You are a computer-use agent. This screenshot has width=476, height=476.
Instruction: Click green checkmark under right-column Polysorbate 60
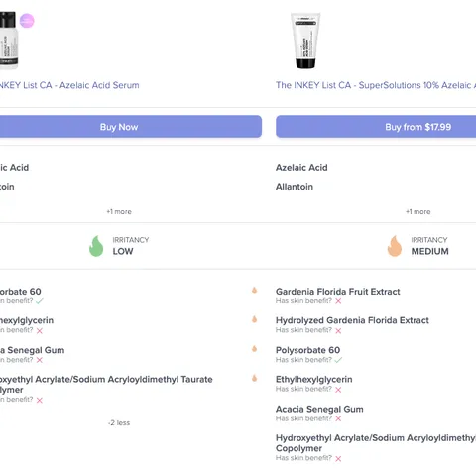pos(338,360)
